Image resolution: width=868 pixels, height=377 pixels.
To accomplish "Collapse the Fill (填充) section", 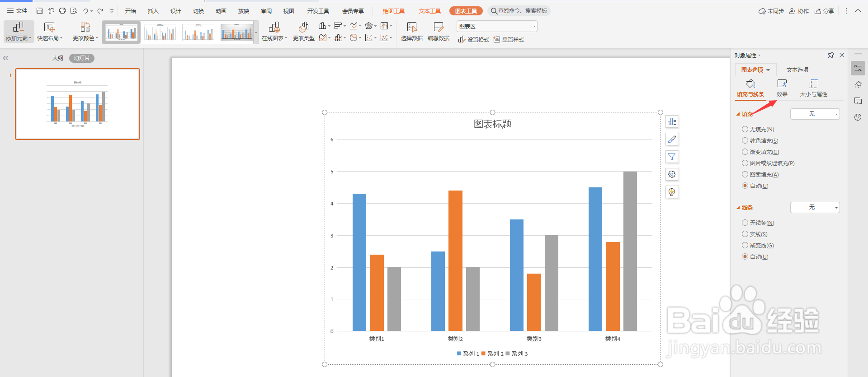I will 738,114.
